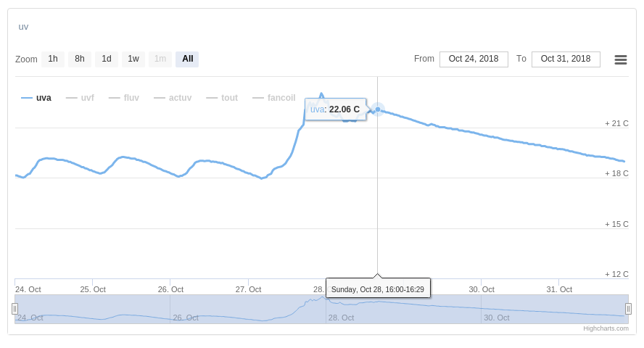Zoom chart to 1d range
The image size is (644, 348).
(x=107, y=59)
